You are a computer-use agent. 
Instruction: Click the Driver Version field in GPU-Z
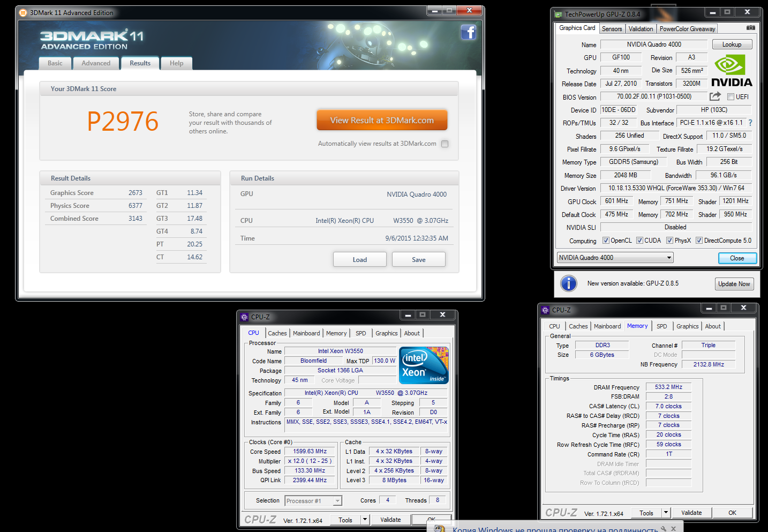point(676,188)
